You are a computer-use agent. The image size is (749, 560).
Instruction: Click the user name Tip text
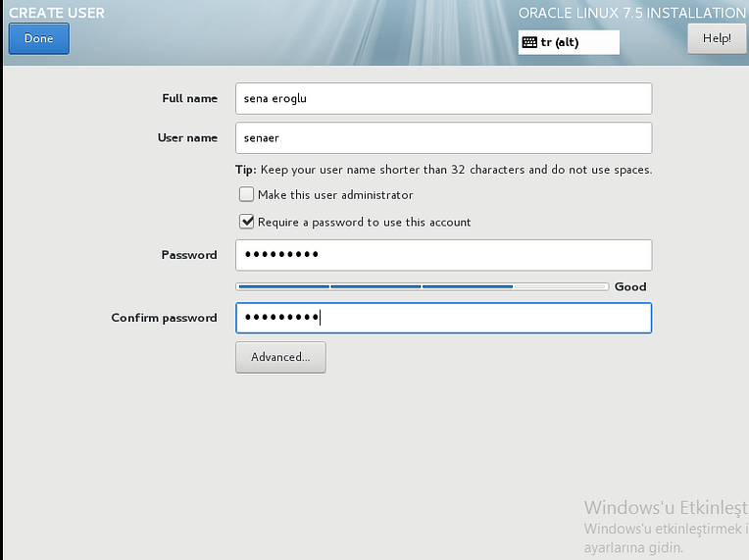coord(443,170)
